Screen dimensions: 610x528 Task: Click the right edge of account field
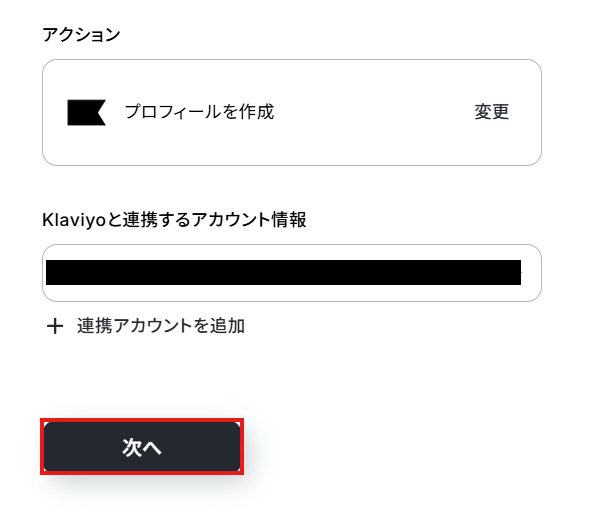tap(531, 273)
